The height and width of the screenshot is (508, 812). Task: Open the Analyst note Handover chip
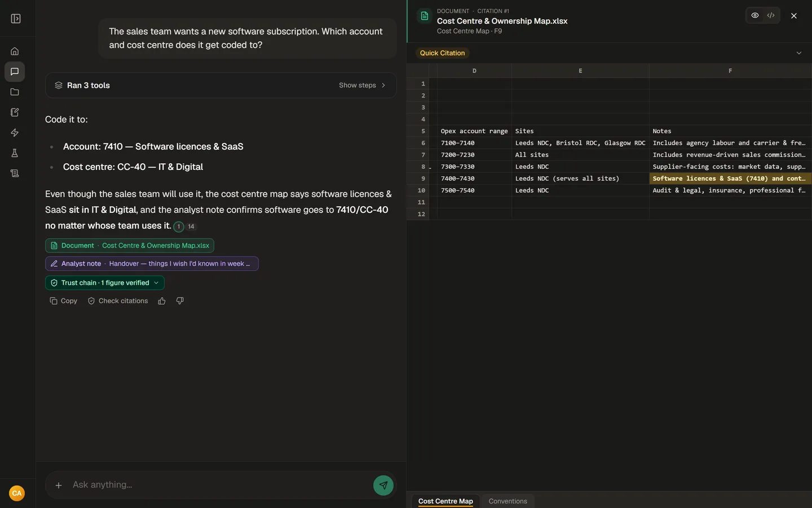152,264
